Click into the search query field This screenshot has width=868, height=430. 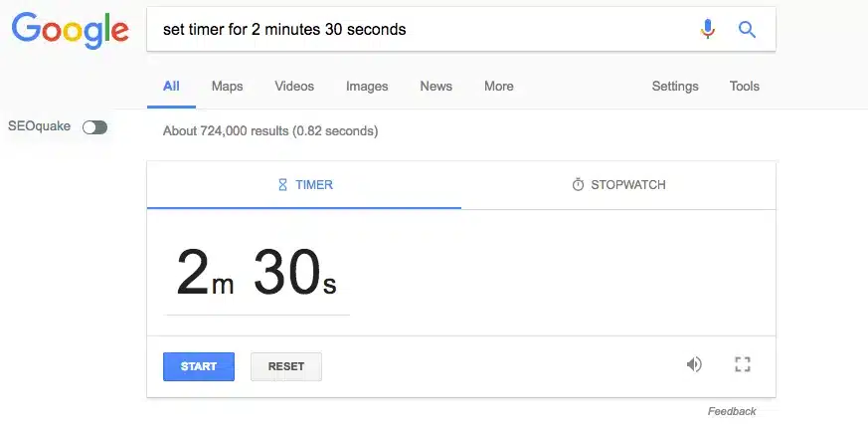pos(418,30)
